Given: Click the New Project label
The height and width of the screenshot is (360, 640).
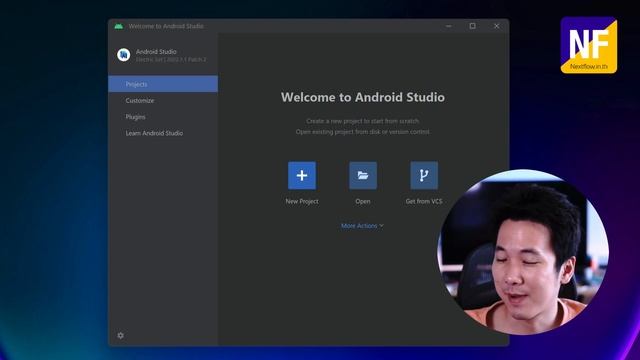Looking at the screenshot, I should click(302, 201).
